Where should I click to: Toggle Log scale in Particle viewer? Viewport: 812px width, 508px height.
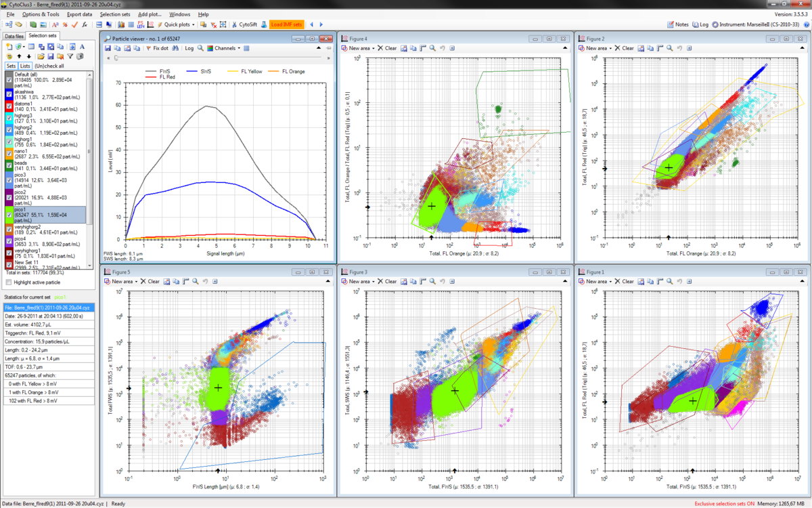(x=189, y=48)
